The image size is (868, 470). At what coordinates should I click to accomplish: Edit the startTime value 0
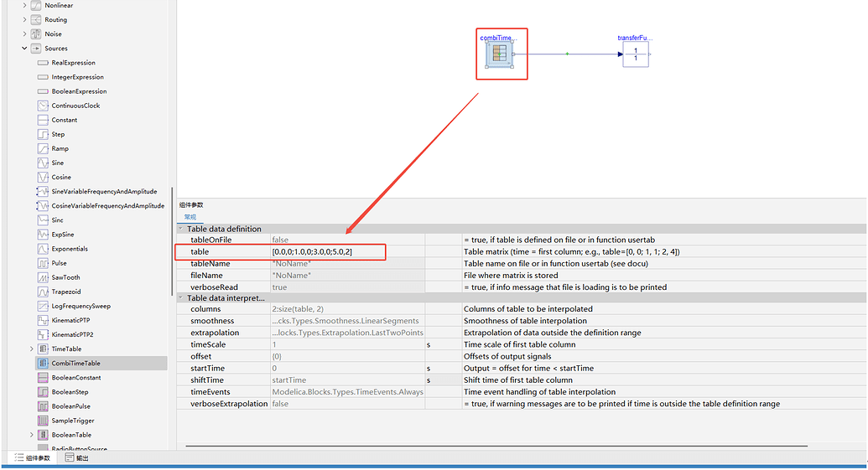click(x=348, y=369)
